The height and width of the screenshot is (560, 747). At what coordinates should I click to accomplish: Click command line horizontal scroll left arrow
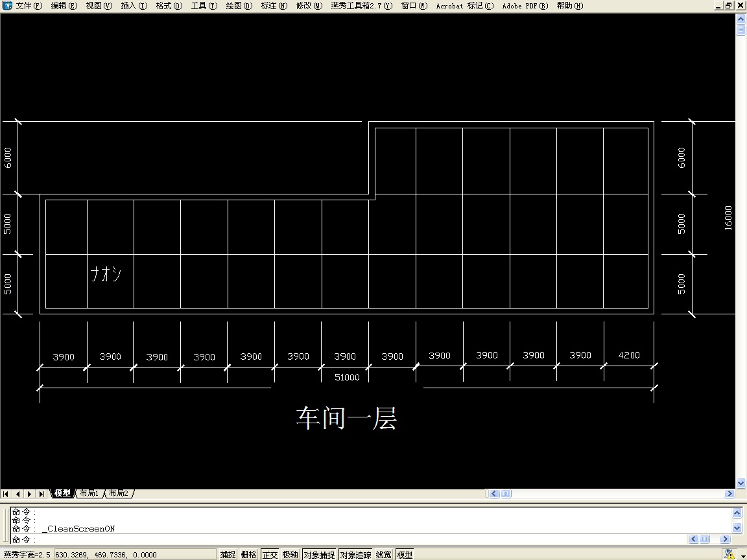point(693,539)
